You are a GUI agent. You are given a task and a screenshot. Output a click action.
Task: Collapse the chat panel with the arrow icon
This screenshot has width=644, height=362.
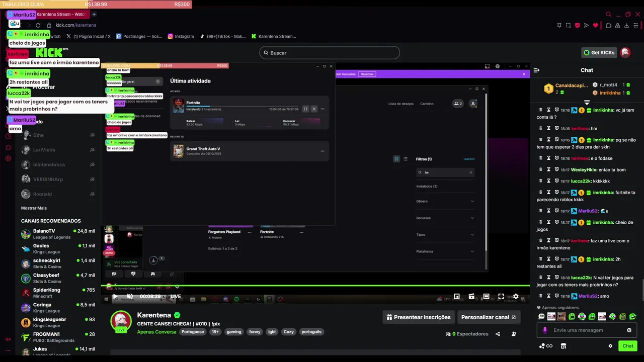pos(536,70)
